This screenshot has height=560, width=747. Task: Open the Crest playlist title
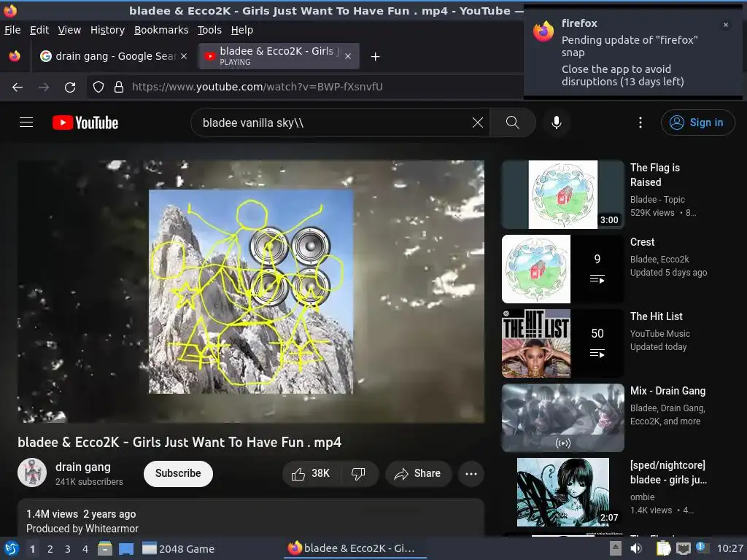point(642,242)
